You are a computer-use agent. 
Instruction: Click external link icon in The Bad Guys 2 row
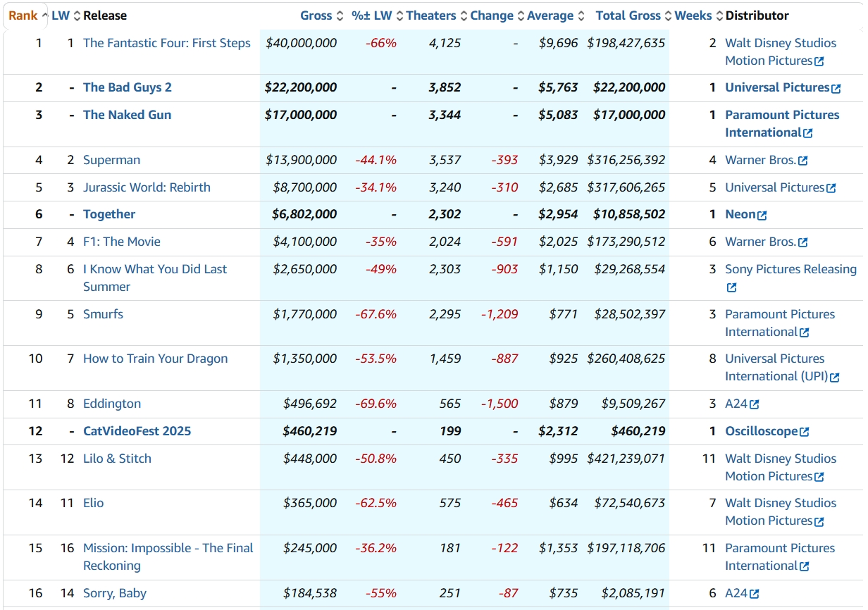[x=836, y=89]
